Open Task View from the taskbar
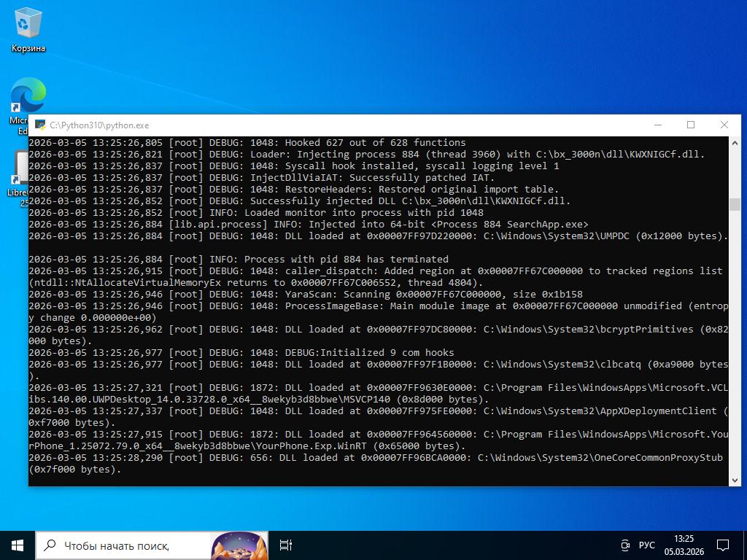 click(286, 545)
